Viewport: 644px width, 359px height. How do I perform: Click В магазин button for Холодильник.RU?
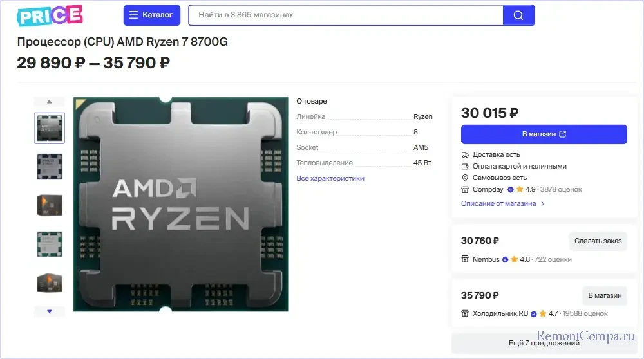[605, 295]
